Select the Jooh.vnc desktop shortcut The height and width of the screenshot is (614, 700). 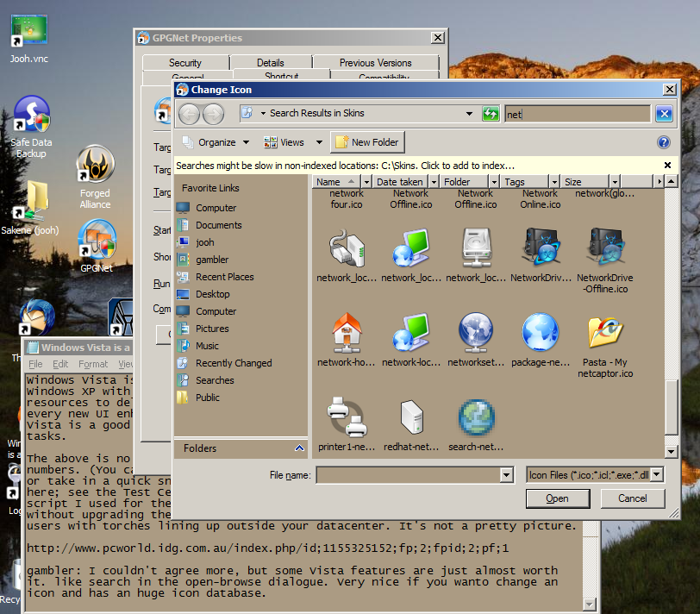pyautogui.click(x=29, y=39)
